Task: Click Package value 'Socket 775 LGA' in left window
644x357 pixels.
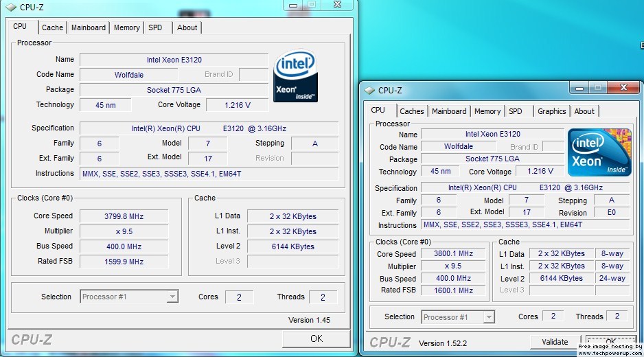Action: coord(174,90)
